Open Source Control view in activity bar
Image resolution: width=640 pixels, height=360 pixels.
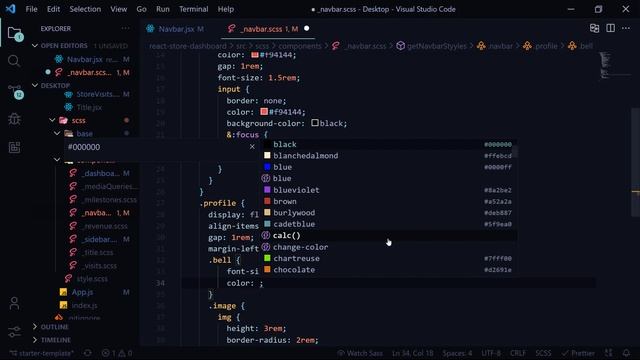tap(15, 92)
